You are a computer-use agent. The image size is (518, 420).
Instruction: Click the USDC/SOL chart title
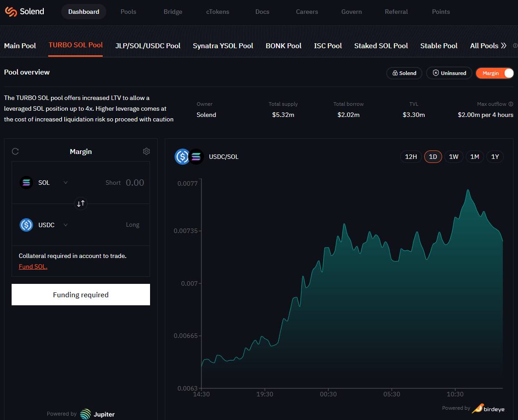click(224, 157)
